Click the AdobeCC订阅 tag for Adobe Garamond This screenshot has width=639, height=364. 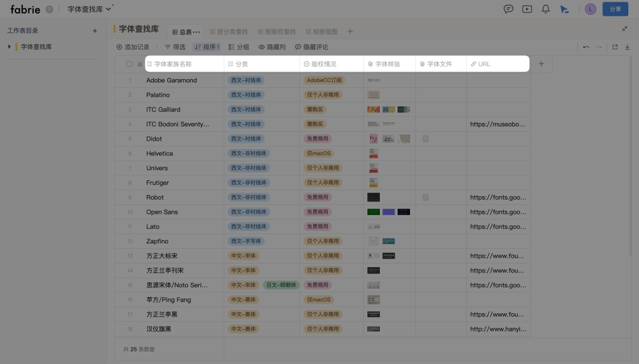[x=324, y=80]
